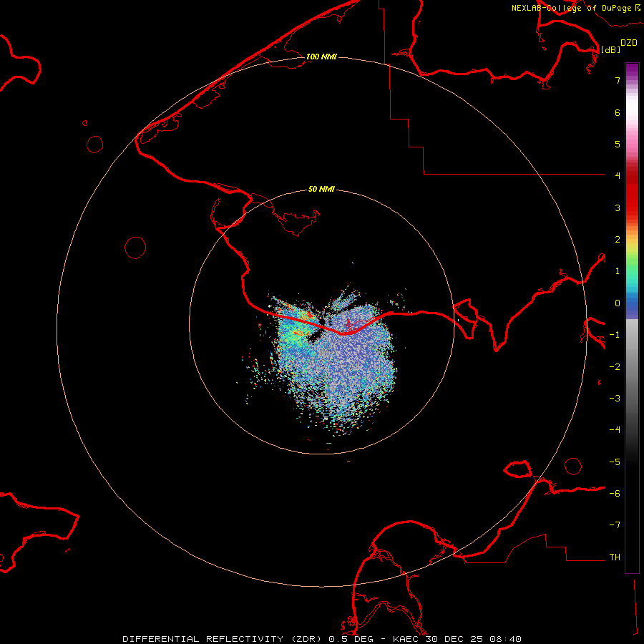Select the "-1" tick on the color scale
644x644 pixels.
coord(615,335)
